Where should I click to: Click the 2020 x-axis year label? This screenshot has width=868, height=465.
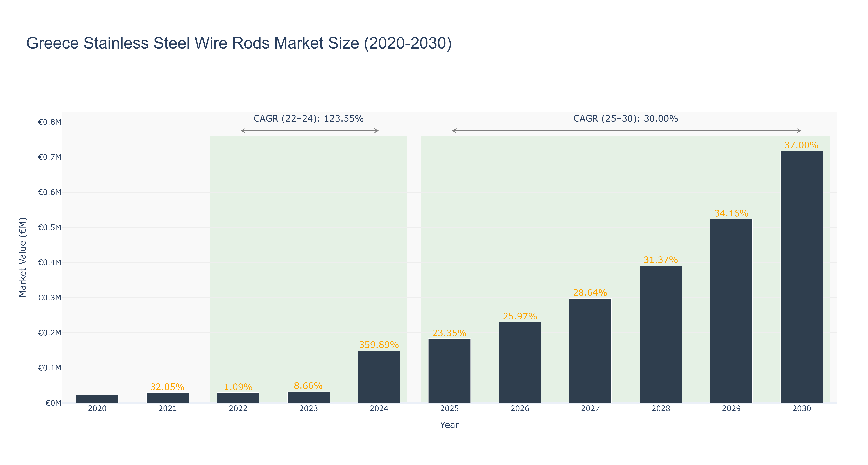pyautogui.click(x=97, y=409)
